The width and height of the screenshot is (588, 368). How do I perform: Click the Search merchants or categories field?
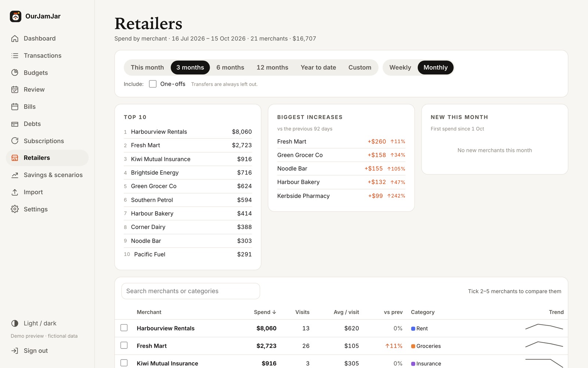click(191, 291)
